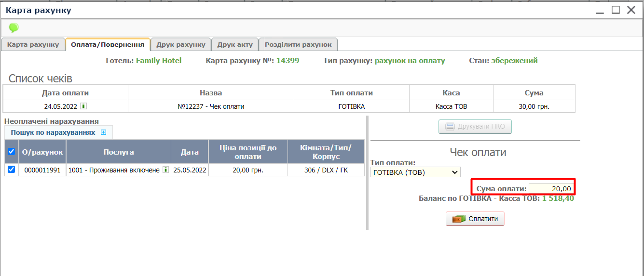Maximize the Карта рахунку window

(x=616, y=10)
